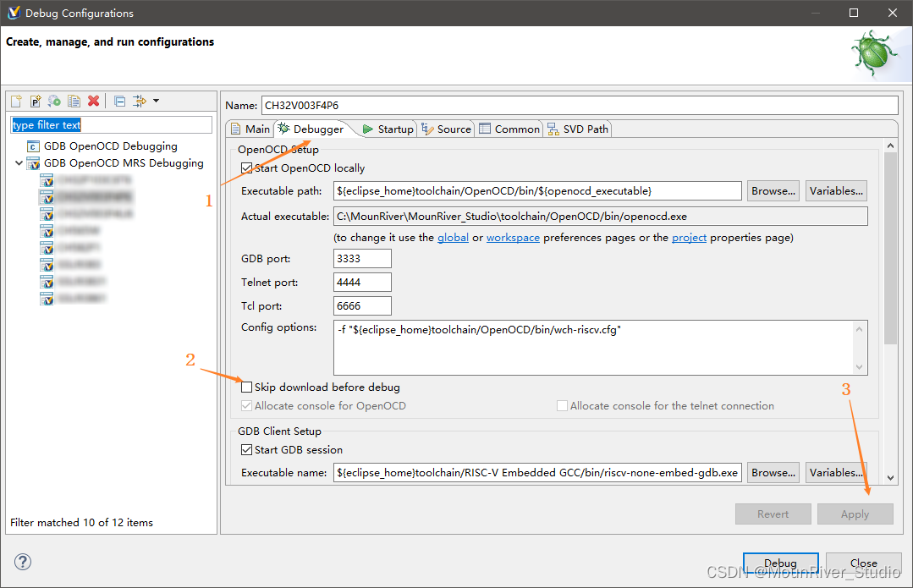Open Variables for GDB executable name
Image resolution: width=913 pixels, height=588 pixels.
[x=836, y=473]
